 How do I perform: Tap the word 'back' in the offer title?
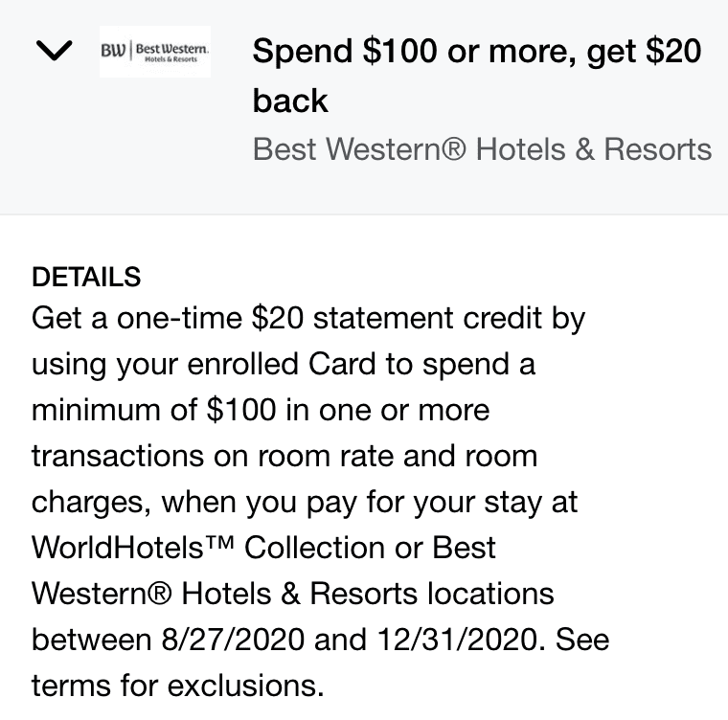[x=290, y=100]
